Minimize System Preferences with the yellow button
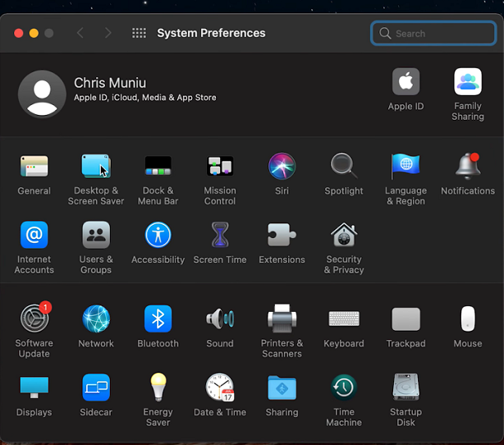The image size is (504, 445). pyautogui.click(x=34, y=33)
